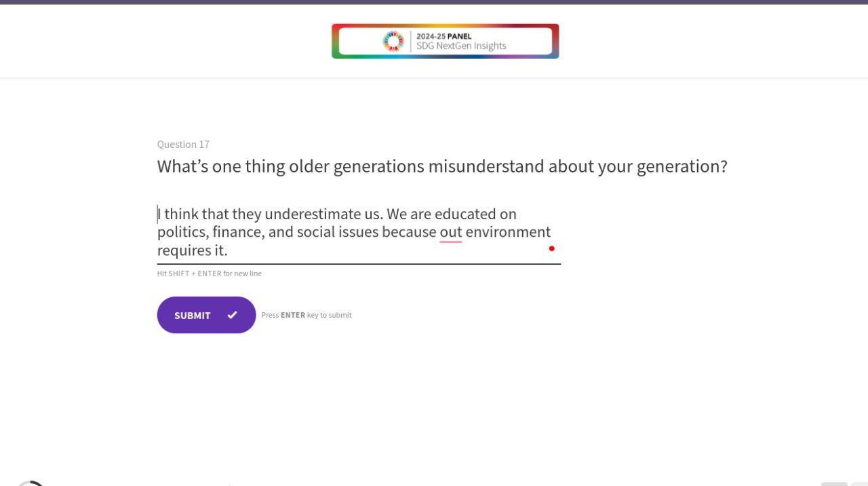868x486 pixels.
Task: Click the checkmark icon inside Submit
Action: click(233, 315)
